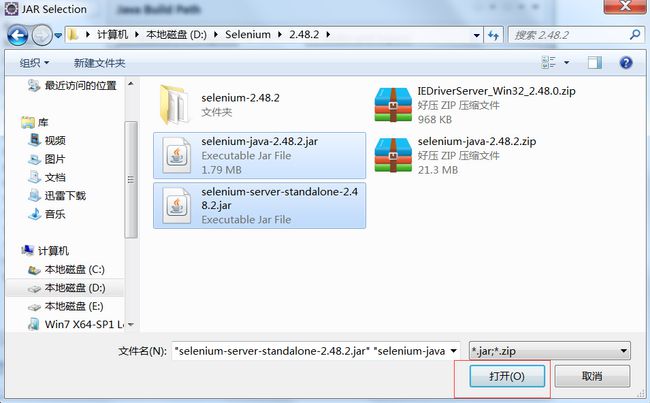The width and height of the screenshot is (650, 403).
Task: Refresh the folder view
Action: tap(493, 35)
